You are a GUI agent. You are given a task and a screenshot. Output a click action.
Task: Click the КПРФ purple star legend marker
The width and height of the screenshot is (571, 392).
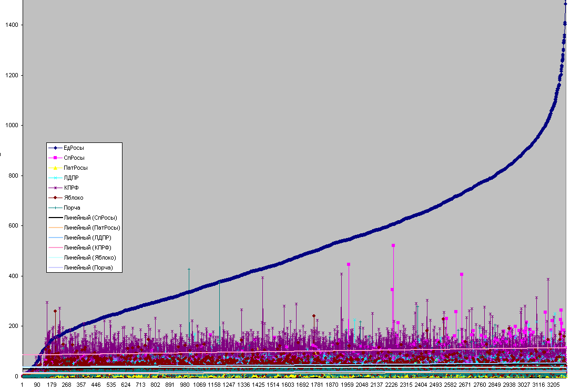(55, 188)
